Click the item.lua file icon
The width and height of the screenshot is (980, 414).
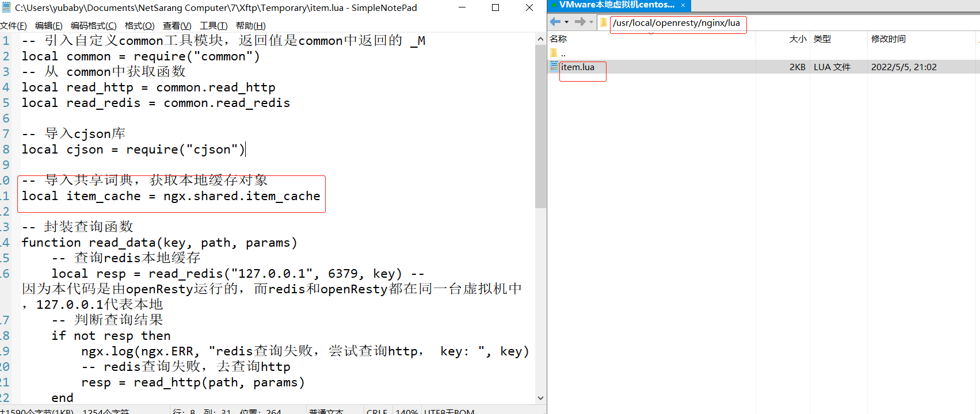click(554, 66)
